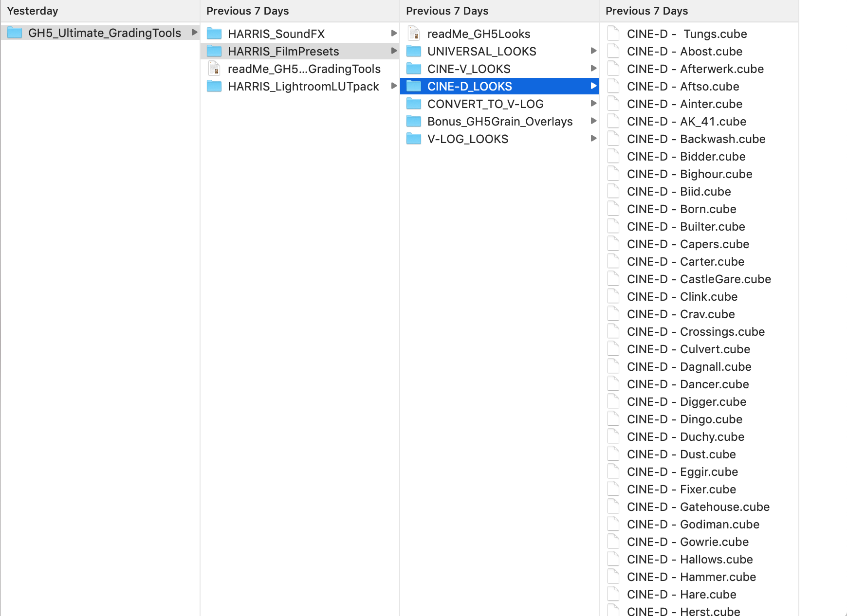Click file icon of CINE-D - AK_41.cube
The width and height of the screenshot is (847, 616).
click(x=613, y=121)
